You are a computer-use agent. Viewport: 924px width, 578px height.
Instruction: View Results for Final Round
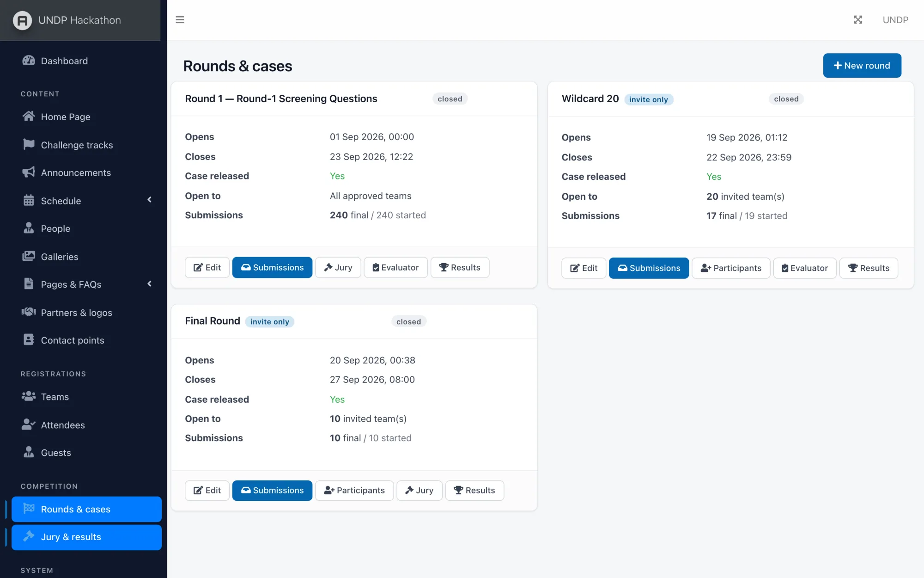474,490
